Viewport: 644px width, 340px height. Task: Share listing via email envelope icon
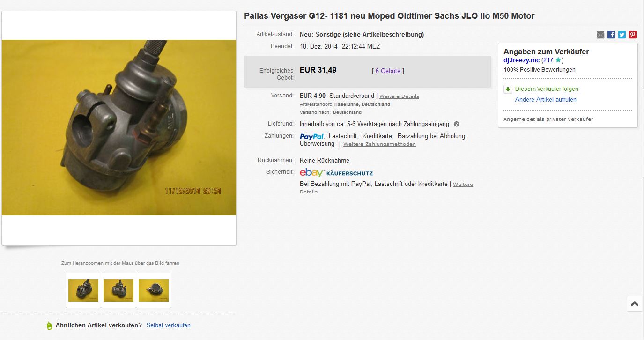[x=600, y=35]
